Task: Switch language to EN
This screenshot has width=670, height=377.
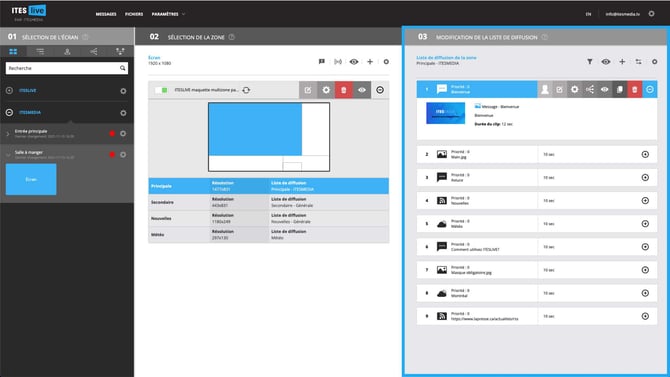Action: click(x=588, y=14)
